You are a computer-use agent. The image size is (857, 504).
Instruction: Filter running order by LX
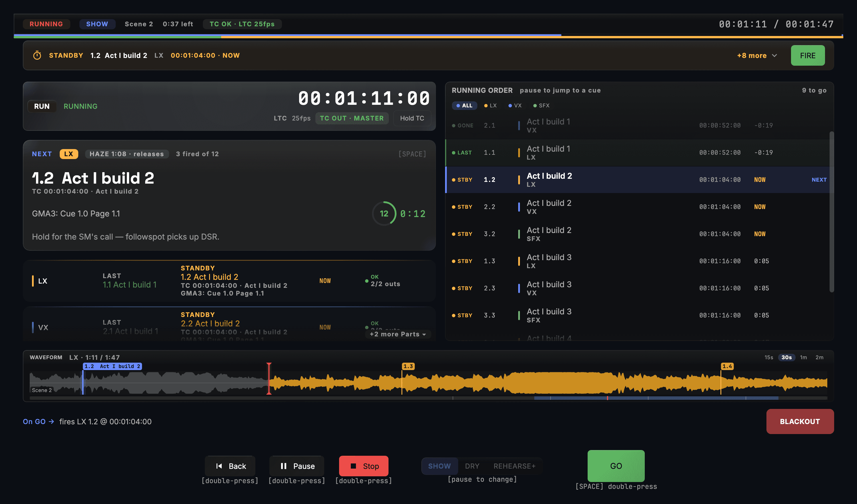pos(490,106)
